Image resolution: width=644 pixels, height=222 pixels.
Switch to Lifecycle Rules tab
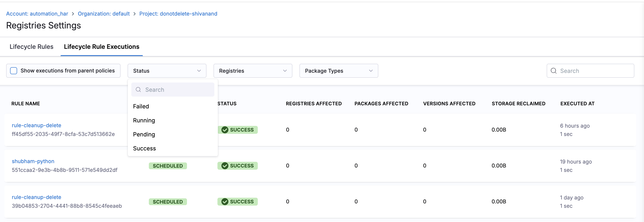tap(32, 47)
